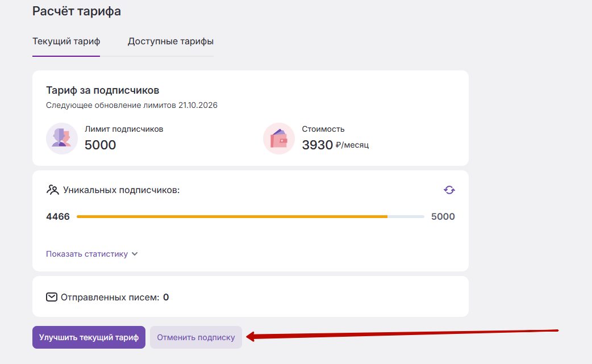
Task: Click the 5000 subscriber limit value
Action: [x=100, y=145]
